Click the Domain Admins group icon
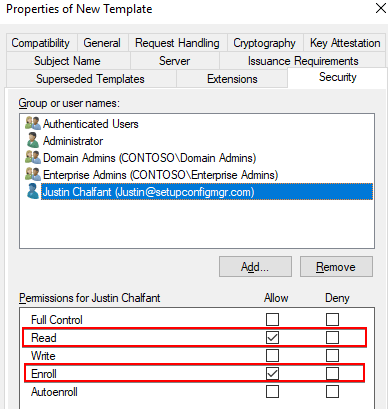The width and height of the screenshot is (388, 409). coord(33,158)
